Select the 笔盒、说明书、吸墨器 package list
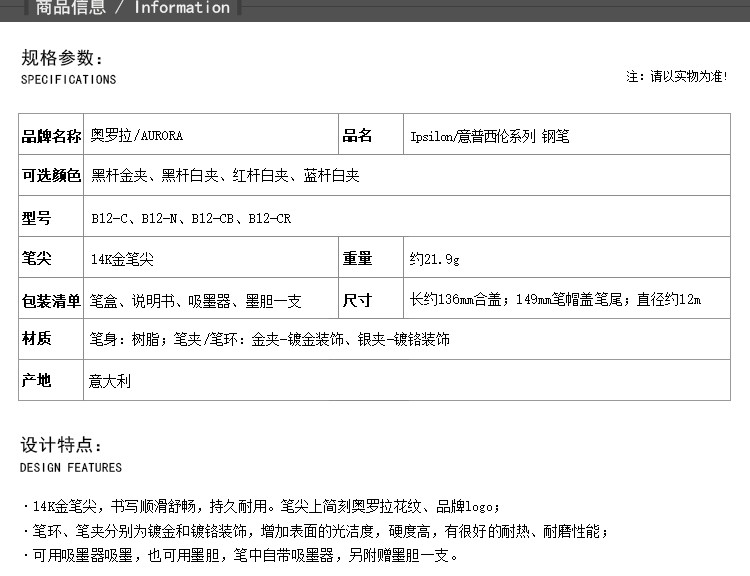The width and height of the screenshot is (750, 576). [195, 301]
